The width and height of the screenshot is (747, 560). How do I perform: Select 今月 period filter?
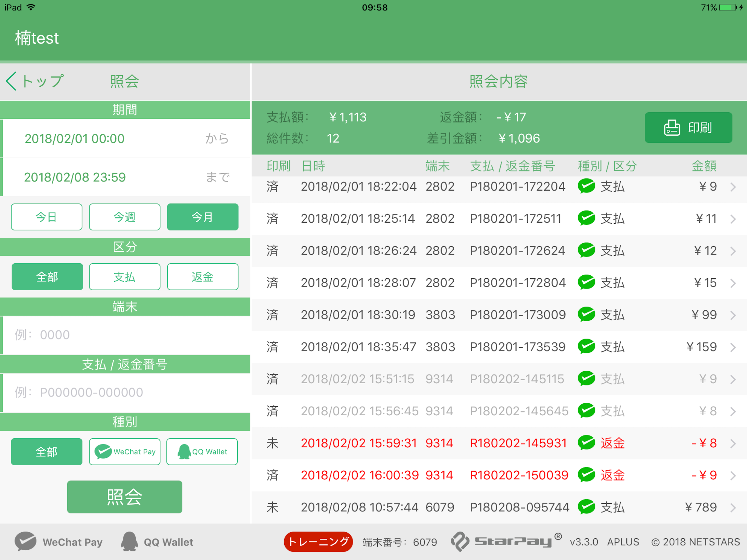(x=203, y=217)
